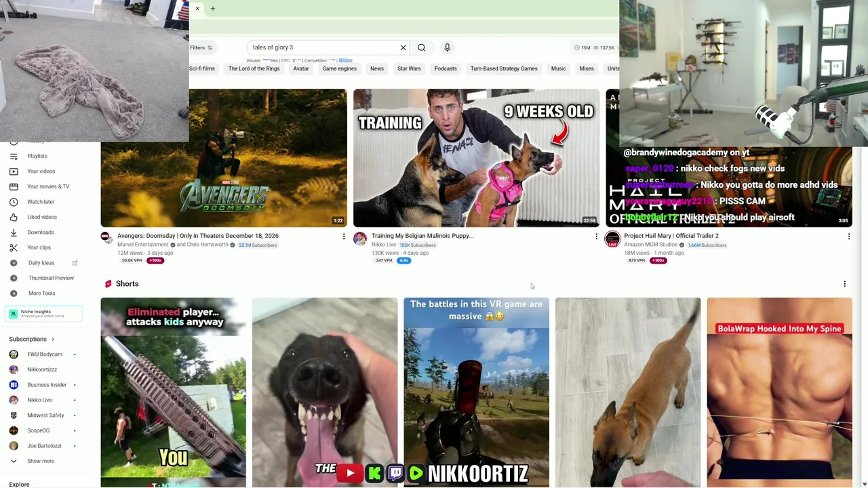Open new browser tab plus icon

[212, 9]
